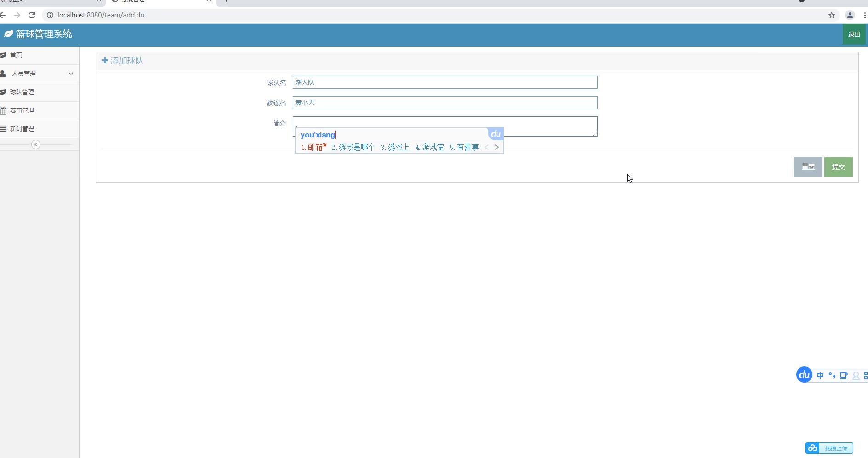
Task: Click the site info icon in address bar
Action: [50, 15]
